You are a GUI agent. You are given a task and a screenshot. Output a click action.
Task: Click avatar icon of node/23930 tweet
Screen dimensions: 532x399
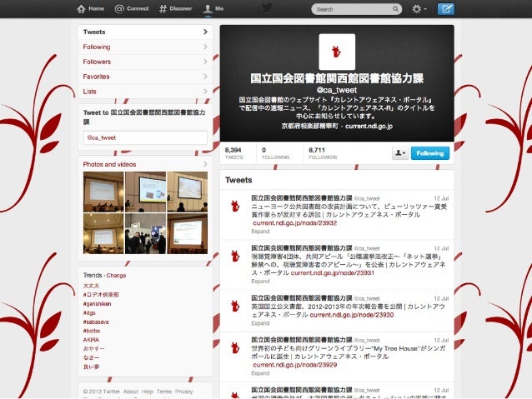[235, 306]
